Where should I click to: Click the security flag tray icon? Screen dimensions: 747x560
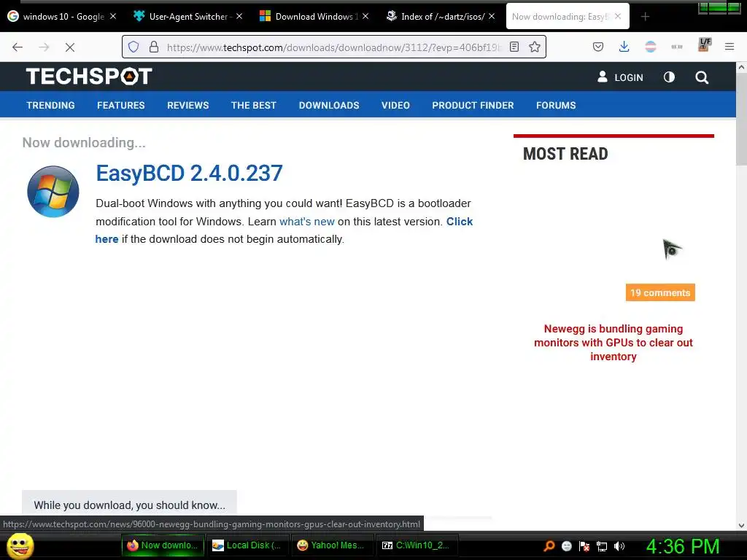584,546
